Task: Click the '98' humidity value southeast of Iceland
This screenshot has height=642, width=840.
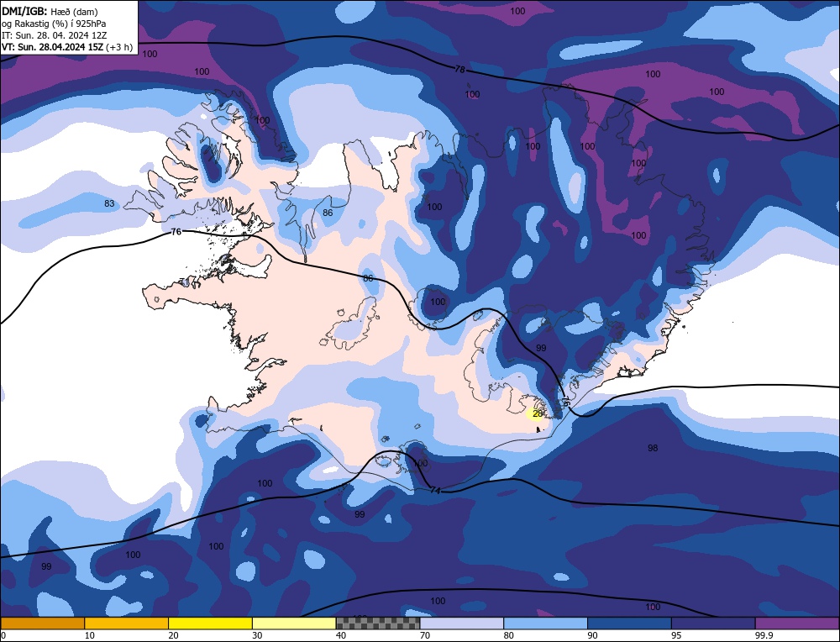Action: (x=653, y=448)
